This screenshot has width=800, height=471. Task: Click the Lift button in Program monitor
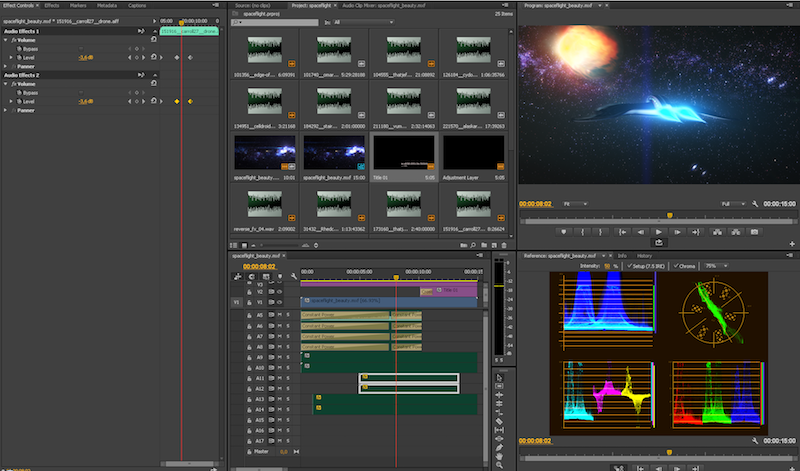[717, 232]
